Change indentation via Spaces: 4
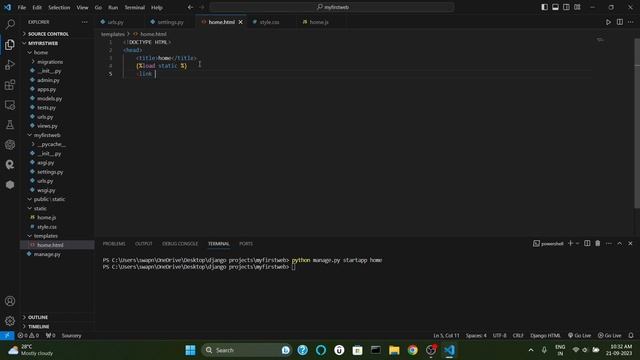This screenshot has height=360, width=640. 476,336
